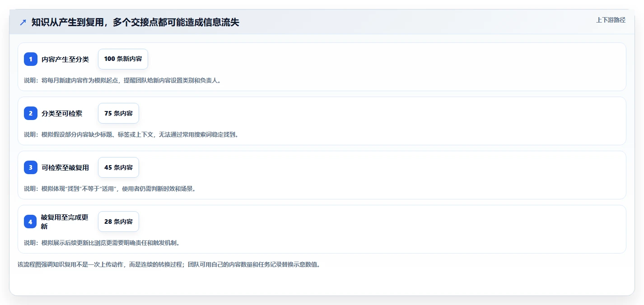The image size is (644, 305).
Task: Click the note starting '说明：模拟体现“找到”不等于“适用”'
Action: tap(110, 189)
